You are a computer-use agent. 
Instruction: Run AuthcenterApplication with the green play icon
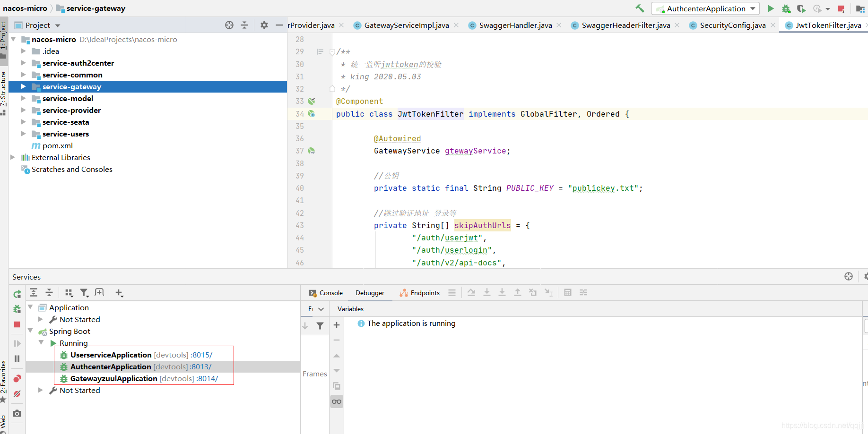(771, 9)
